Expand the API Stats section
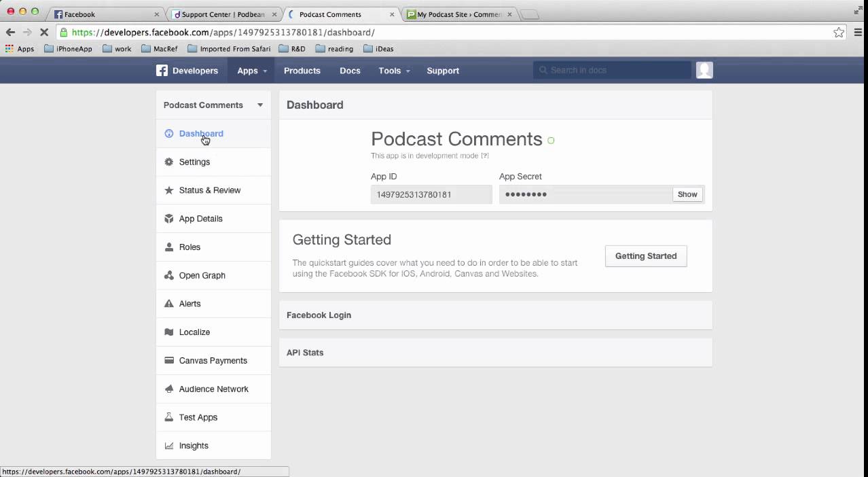Viewport: 868px width, 477px height. click(496, 353)
